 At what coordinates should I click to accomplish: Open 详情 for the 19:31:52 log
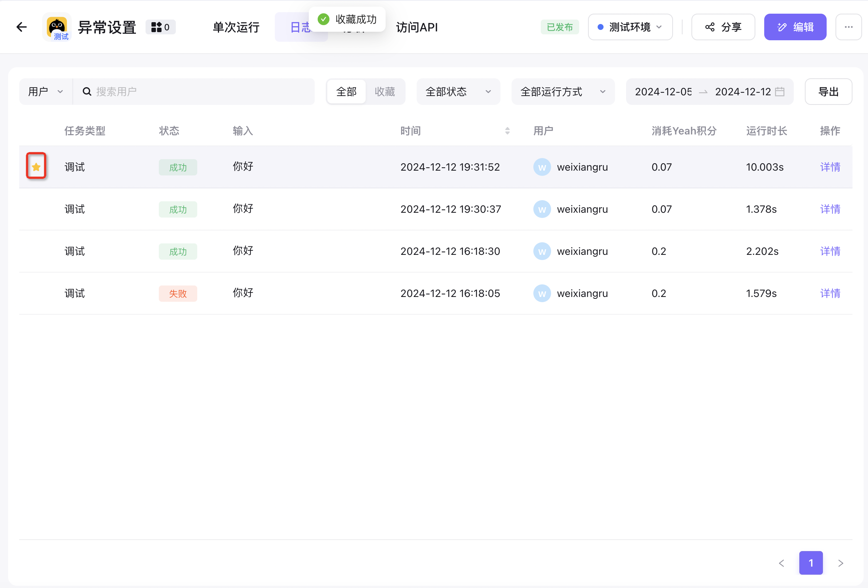pos(830,167)
